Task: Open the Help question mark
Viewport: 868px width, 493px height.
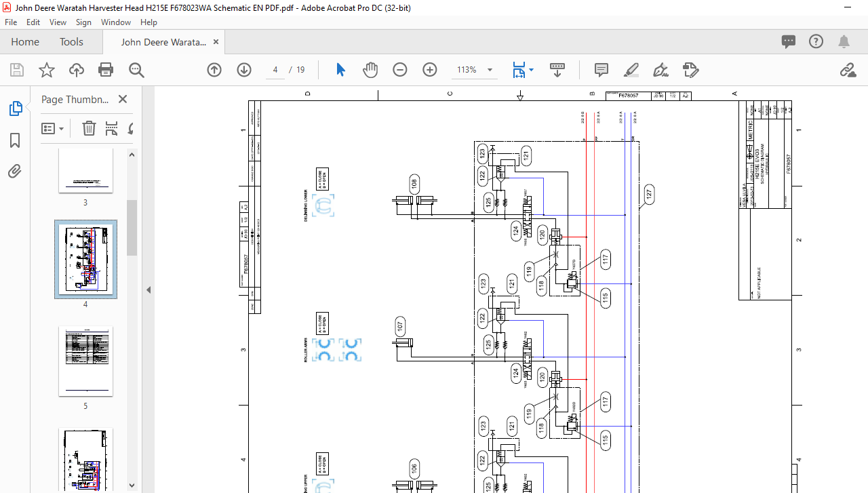Action: [x=816, y=42]
